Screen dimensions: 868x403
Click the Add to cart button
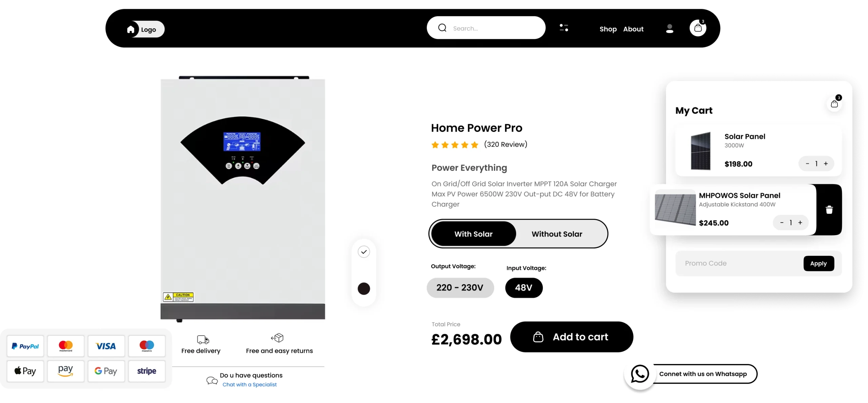pos(571,337)
